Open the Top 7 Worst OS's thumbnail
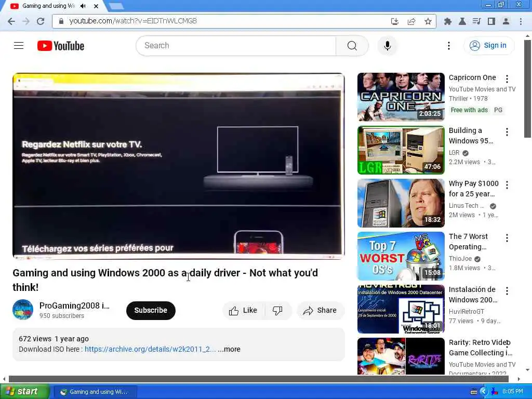Image resolution: width=532 pixels, height=399 pixels. (x=401, y=256)
